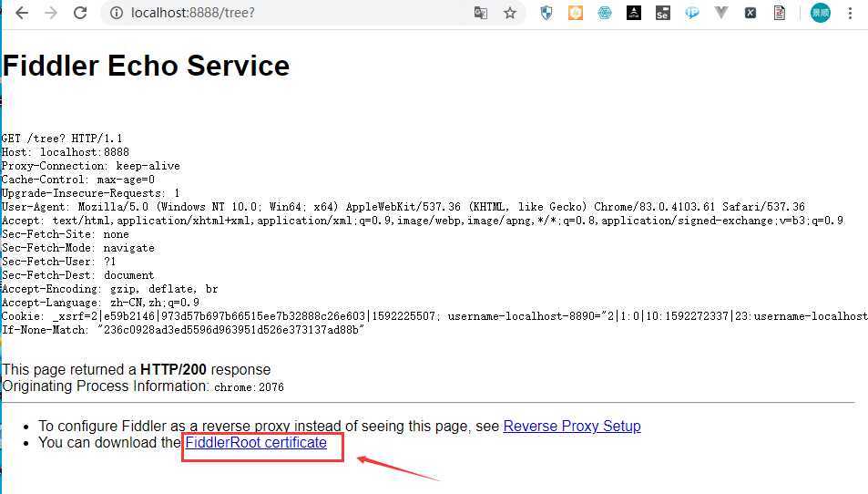The height and width of the screenshot is (494, 868).
Task: Open the Vue devtools extension
Action: (720, 13)
